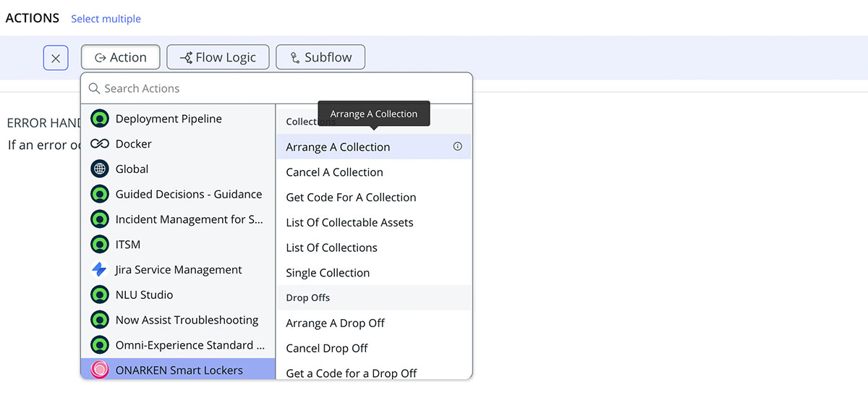Click the Action button's arrow icon
The height and width of the screenshot is (398, 868).
pos(101,58)
